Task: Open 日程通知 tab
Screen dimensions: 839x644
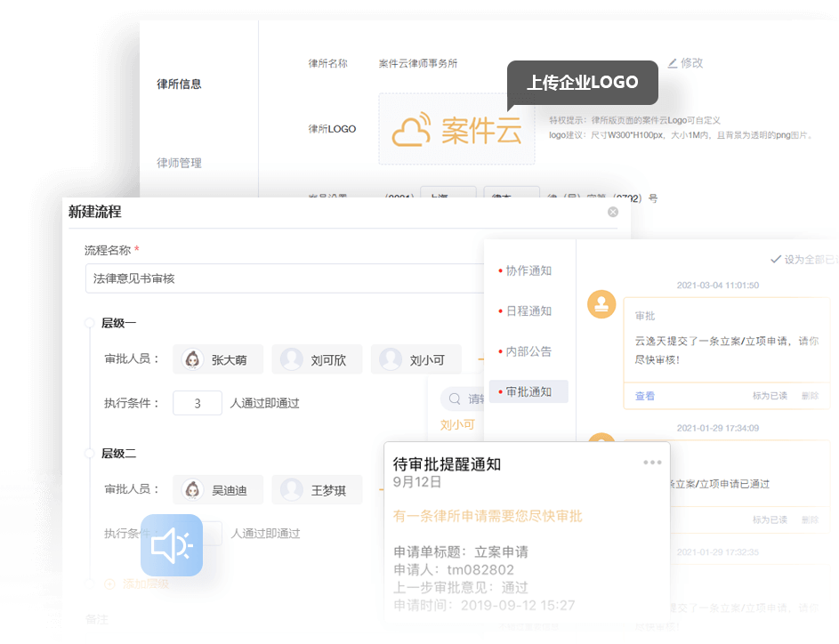Action: pos(528,310)
